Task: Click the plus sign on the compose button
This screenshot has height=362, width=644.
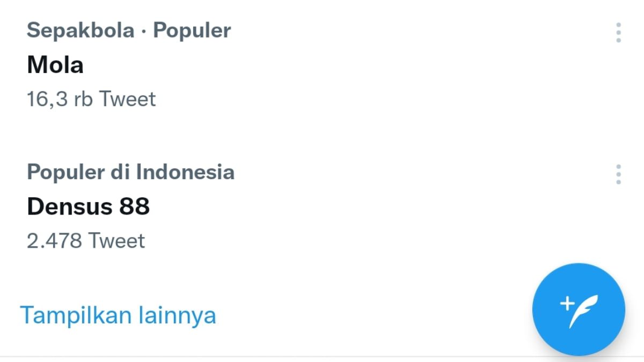Action: 567,304
